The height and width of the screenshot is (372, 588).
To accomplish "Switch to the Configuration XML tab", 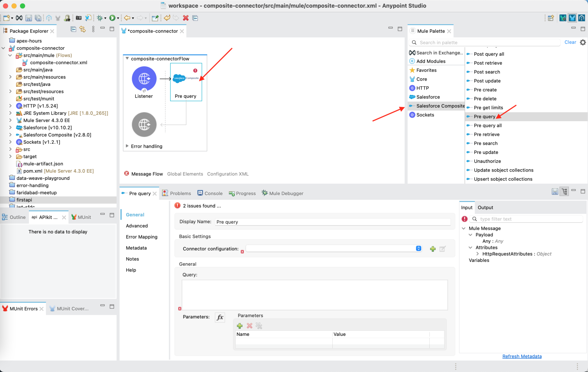I will [x=228, y=174].
